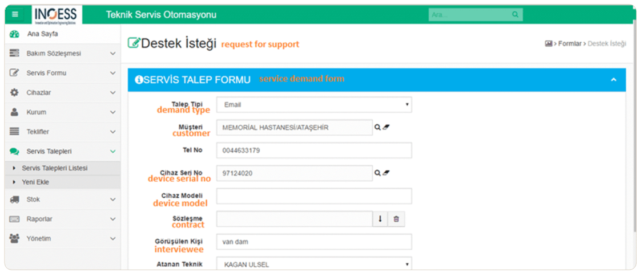This screenshot has width=644, height=277.
Task: Clear Cihaz Seri No with eraser icon
Action: tap(386, 173)
